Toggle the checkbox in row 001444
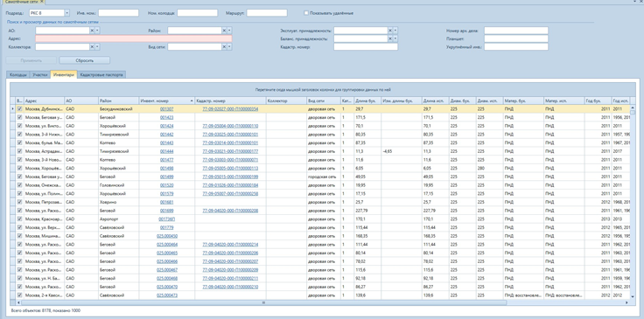This screenshot has width=644, height=319. click(20, 151)
